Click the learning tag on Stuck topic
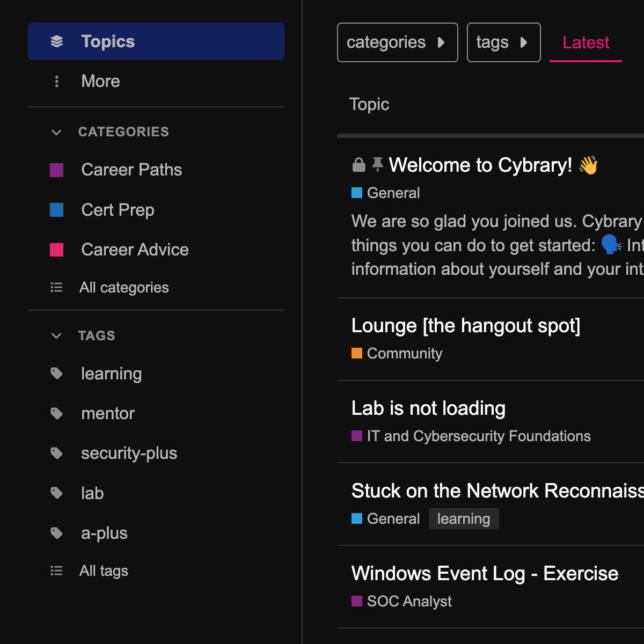Screen dimensions: 644x644 point(464,519)
